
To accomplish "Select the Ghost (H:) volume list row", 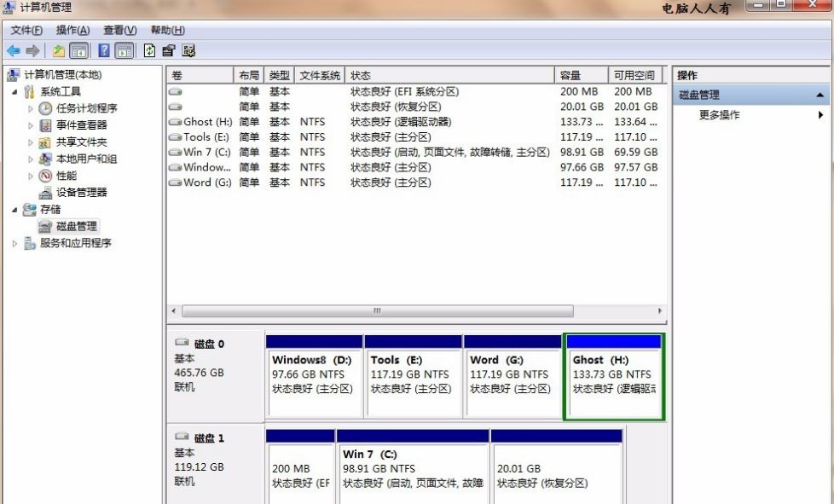I will pyautogui.click(x=415, y=122).
